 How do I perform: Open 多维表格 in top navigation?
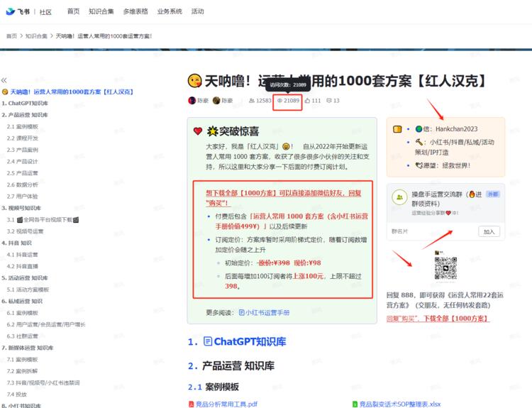click(135, 11)
